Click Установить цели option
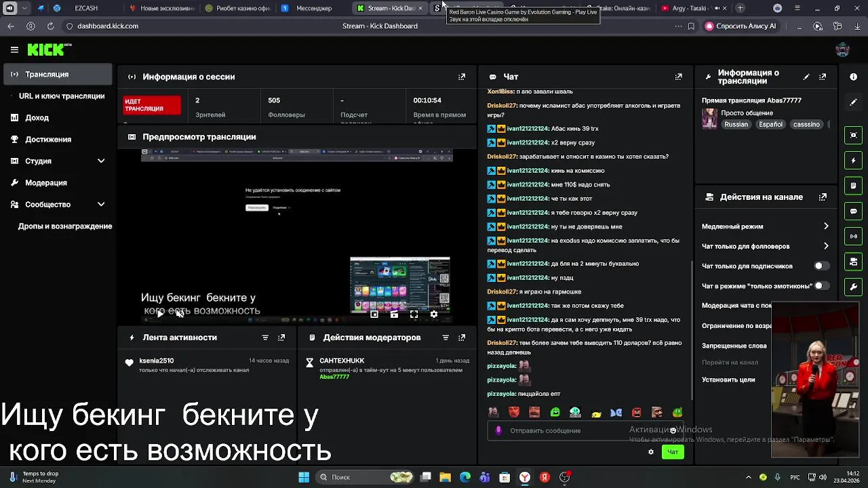This screenshot has width=868, height=488. tap(728, 380)
